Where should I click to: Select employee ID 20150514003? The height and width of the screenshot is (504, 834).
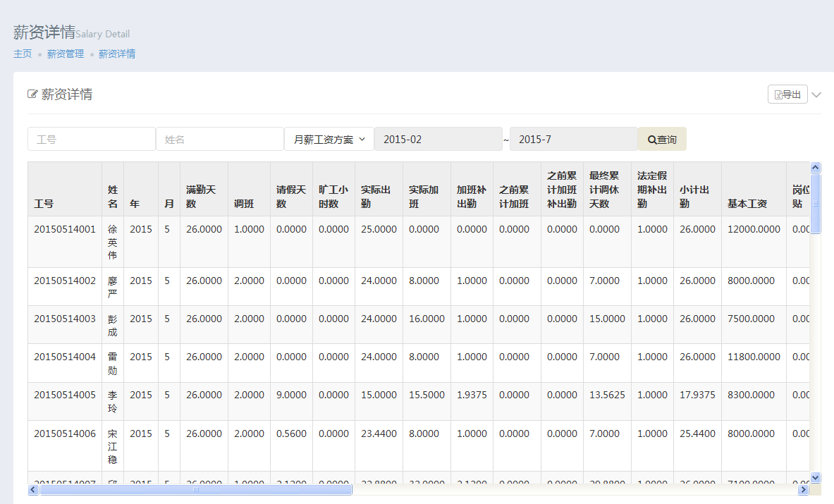[x=65, y=319]
